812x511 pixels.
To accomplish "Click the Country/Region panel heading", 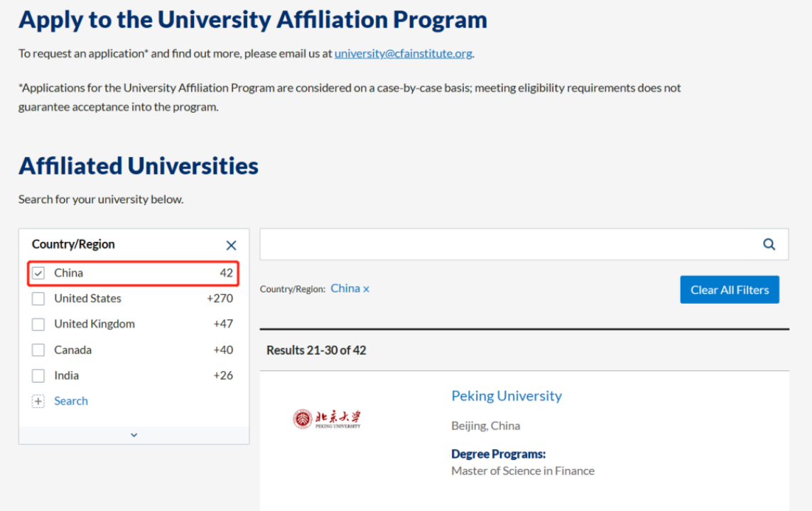I will click(x=73, y=244).
